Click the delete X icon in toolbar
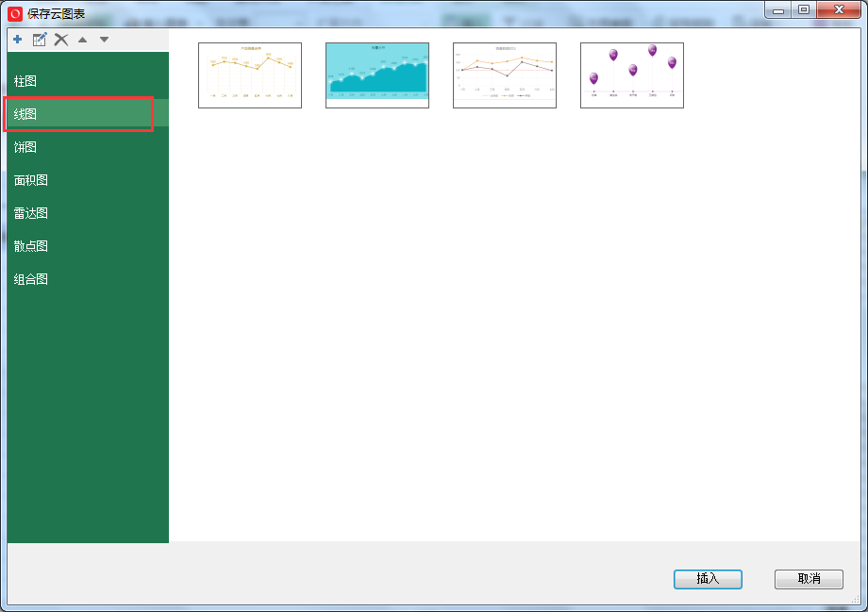Screen dimensions: 868x612 61,40
